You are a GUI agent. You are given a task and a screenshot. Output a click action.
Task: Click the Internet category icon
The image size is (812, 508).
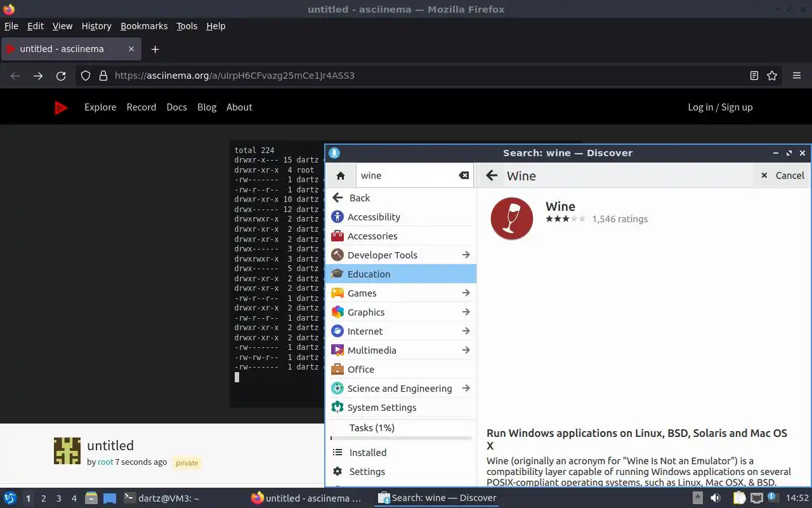point(337,331)
